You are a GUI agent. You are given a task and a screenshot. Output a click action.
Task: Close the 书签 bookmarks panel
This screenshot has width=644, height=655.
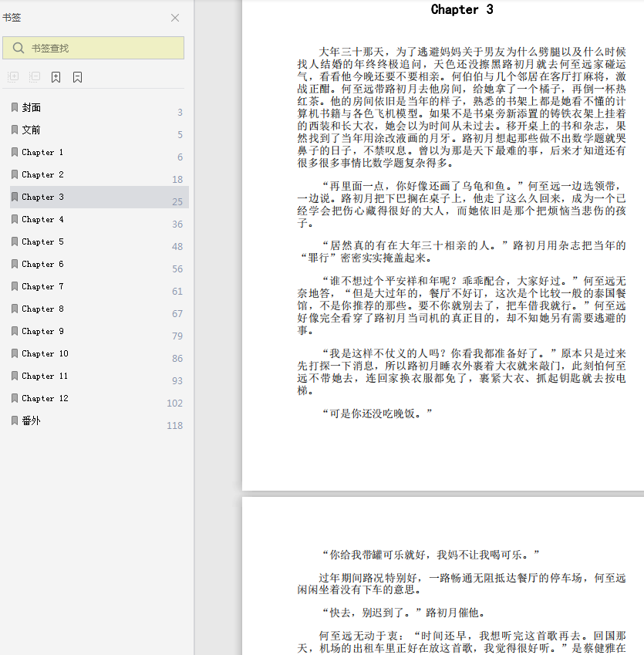(175, 18)
